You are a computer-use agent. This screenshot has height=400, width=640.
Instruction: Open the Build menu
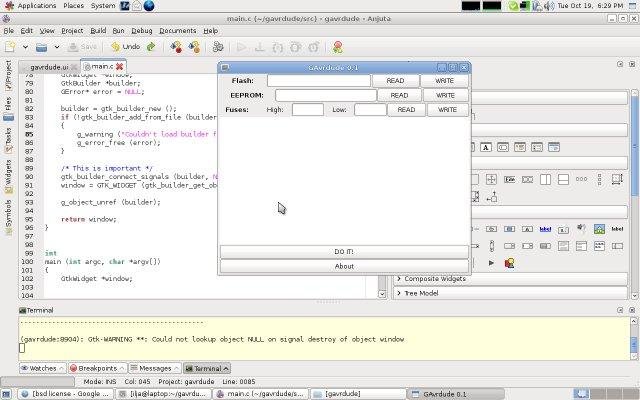point(98,31)
